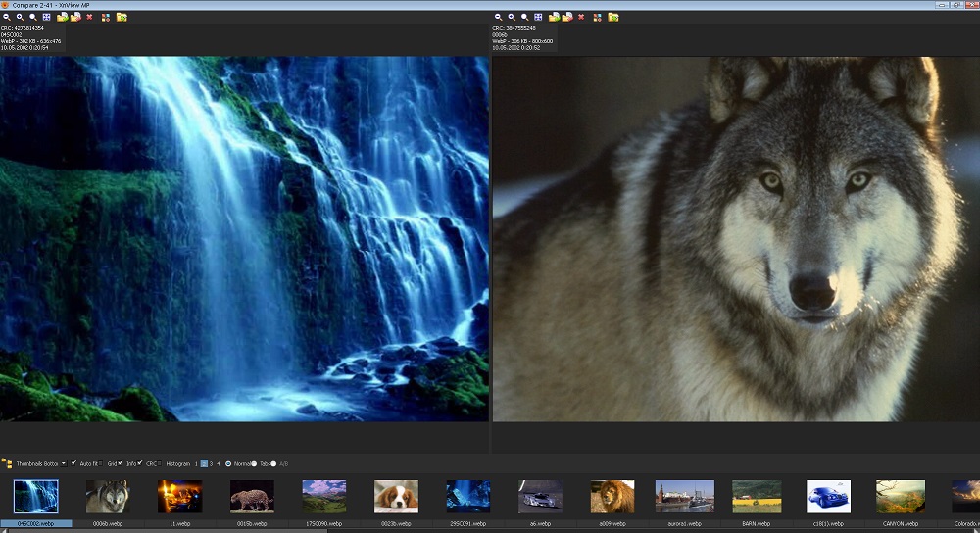The width and height of the screenshot is (980, 533).
Task: Click the red X delete icon in right pane
Action: coord(581,17)
